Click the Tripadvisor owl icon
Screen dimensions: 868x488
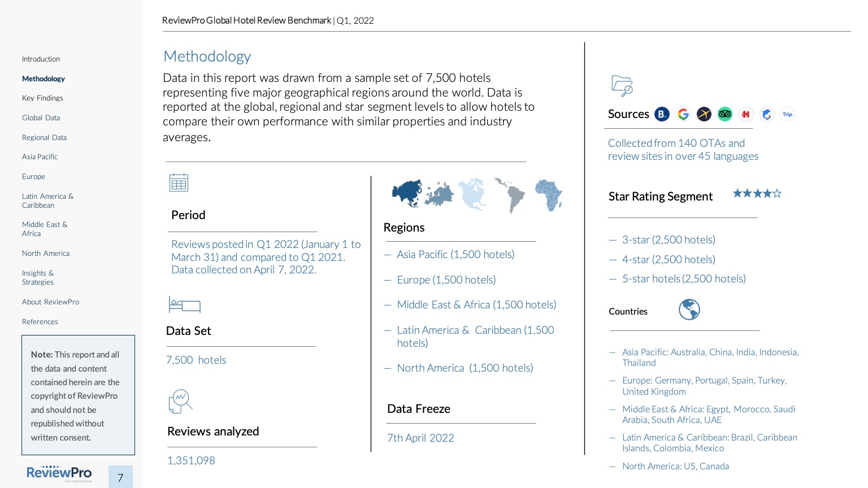[725, 114]
